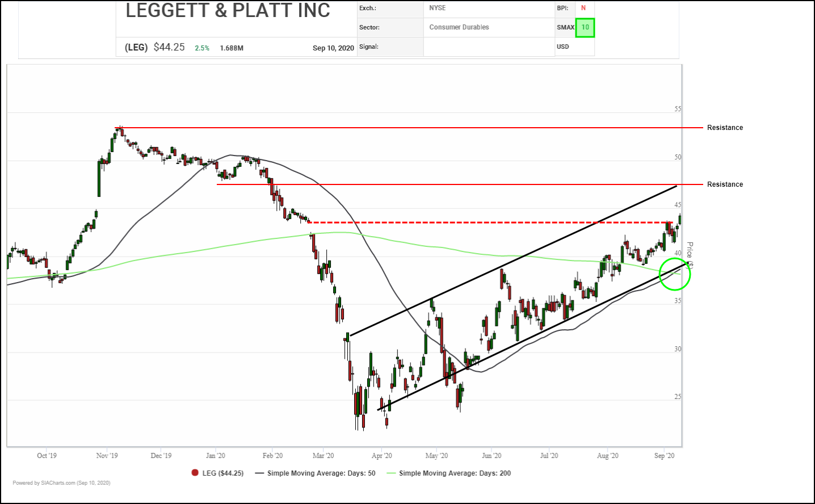Toggle the LEG ($44.25) series legend label
This screenshot has width=815, height=504.
pyautogui.click(x=222, y=473)
